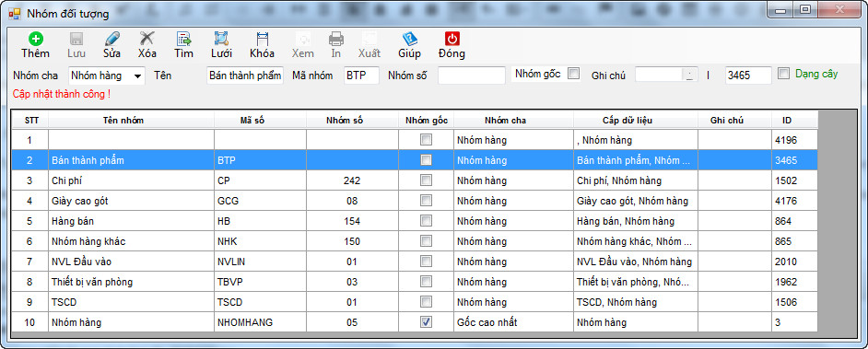Sort by Nhóm cha column header
The width and height of the screenshot is (868, 349).
(513, 120)
